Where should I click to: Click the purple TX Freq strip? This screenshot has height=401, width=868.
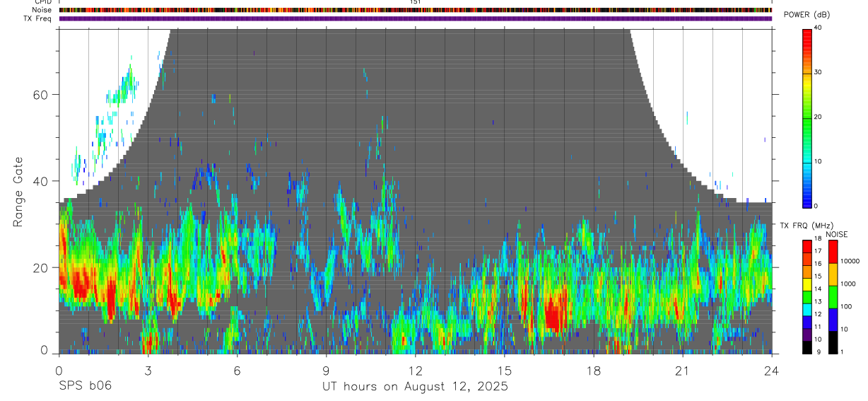pos(415,18)
